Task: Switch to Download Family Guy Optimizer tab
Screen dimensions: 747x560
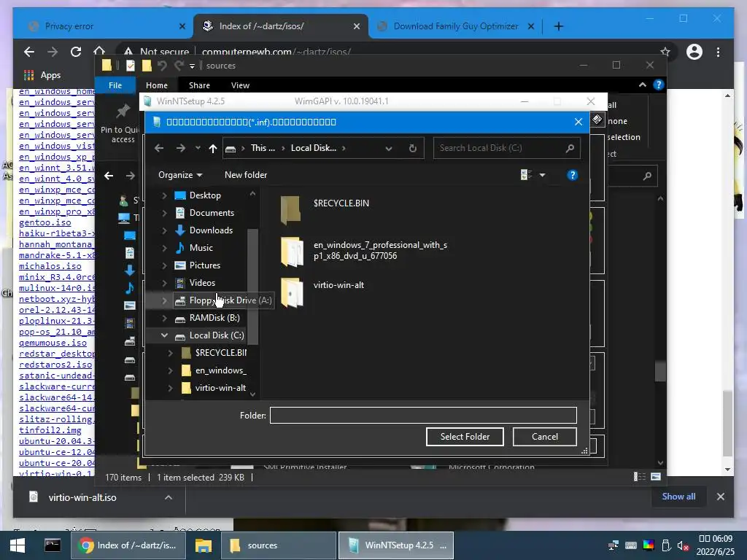Action: pyautogui.click(x=455, y=26)
